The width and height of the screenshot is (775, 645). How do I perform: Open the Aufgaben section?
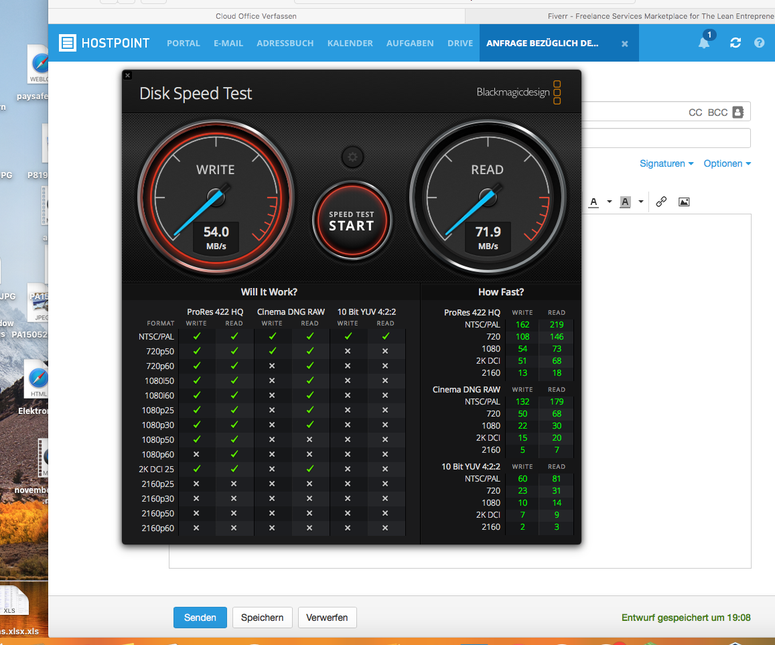pos(410,43)
